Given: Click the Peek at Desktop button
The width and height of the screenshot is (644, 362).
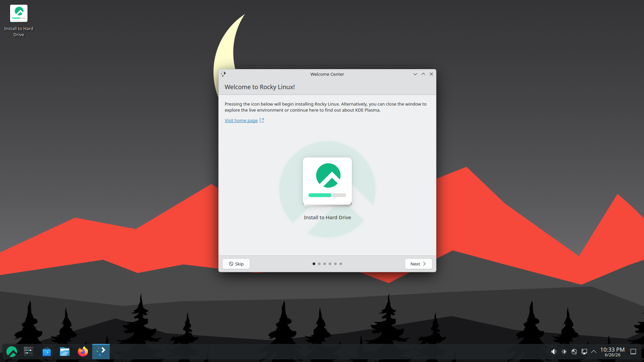Looking at the screenshot, I should [x=633, y=352].
